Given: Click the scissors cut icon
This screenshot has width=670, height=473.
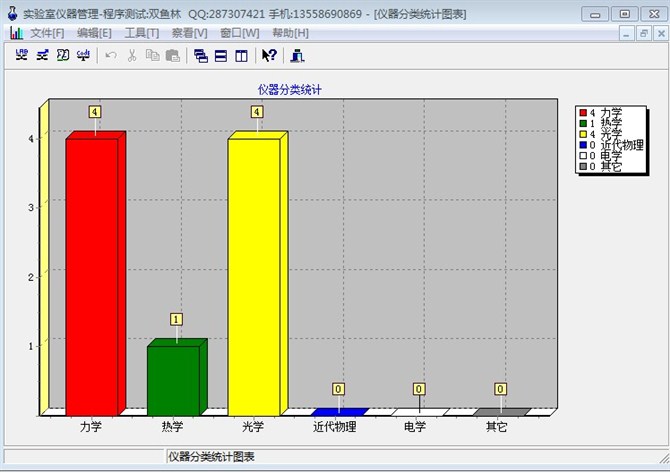Looking at the screenshot, I should pos(132,56).
